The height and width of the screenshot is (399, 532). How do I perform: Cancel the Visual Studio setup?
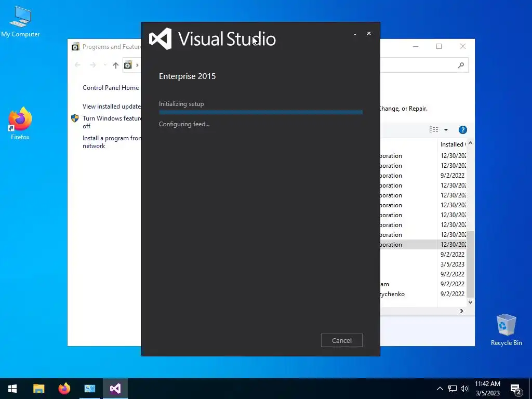pos(342,340)
